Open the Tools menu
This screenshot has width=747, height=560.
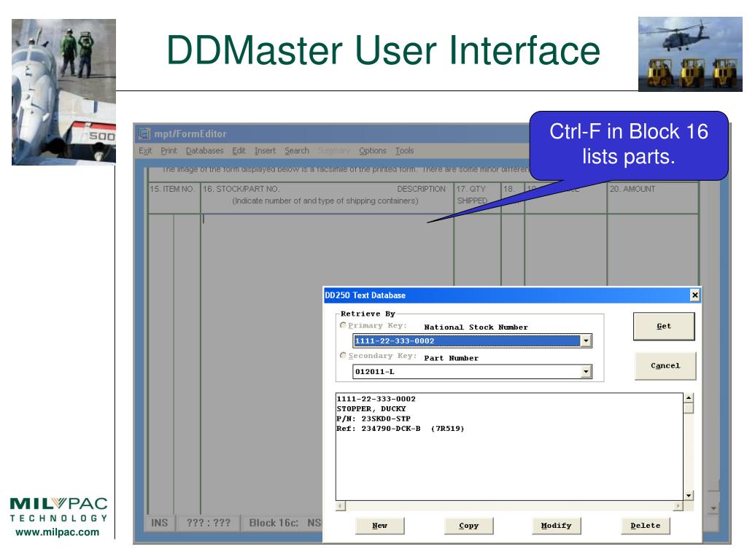404,151
